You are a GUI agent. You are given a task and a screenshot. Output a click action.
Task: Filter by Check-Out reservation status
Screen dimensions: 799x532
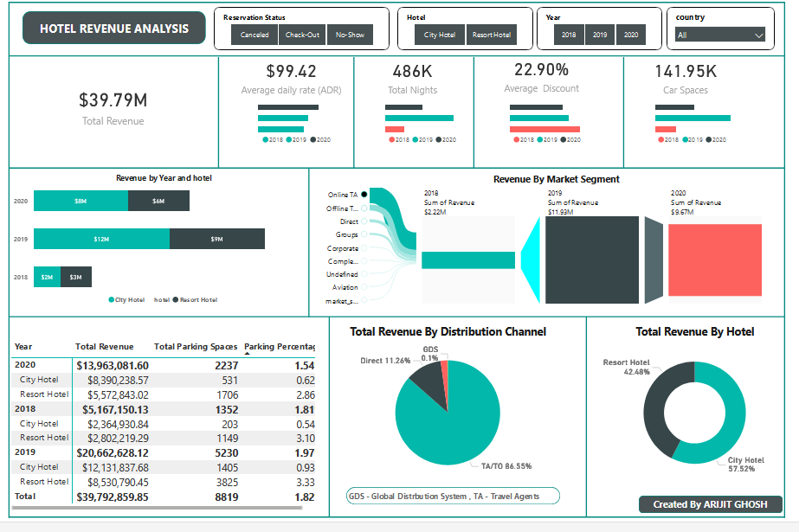(x=302, y=35)
